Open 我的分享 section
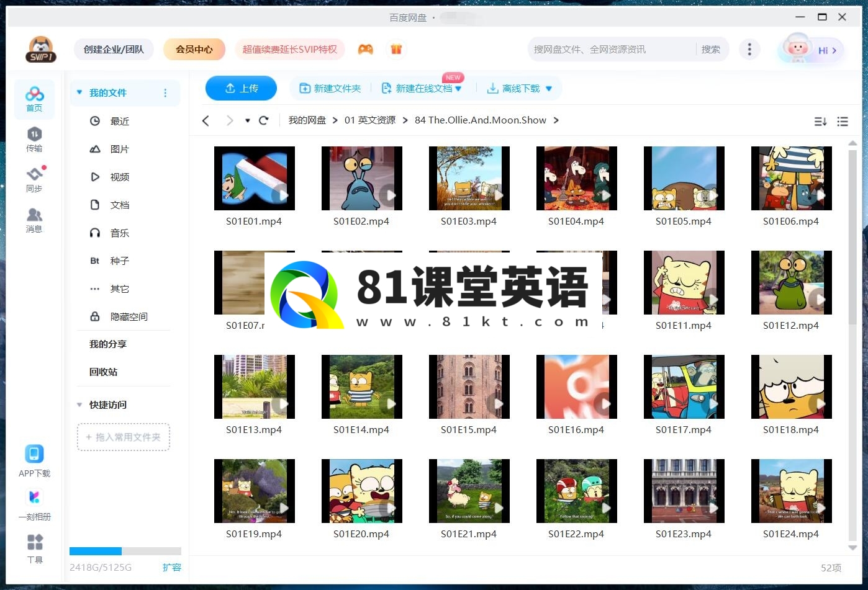Screen dimensions: 868x590 pos(108,344)
